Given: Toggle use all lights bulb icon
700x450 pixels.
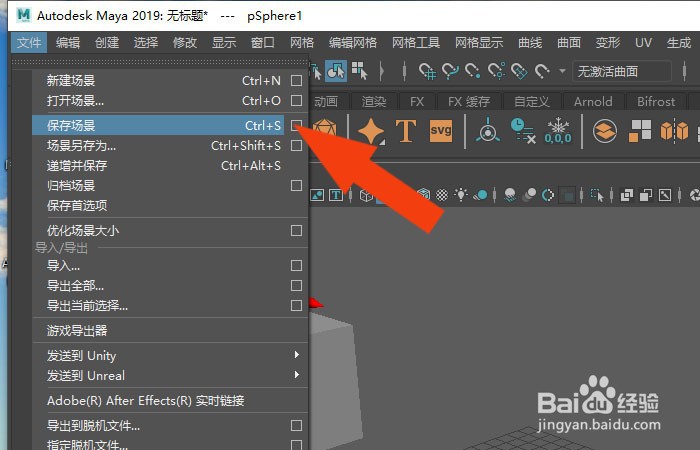Looking at the screenshot, I should [461, 195].
